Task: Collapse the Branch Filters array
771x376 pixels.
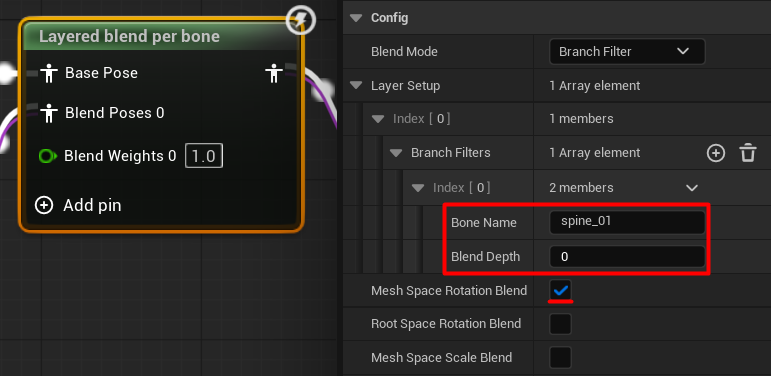Action: pyautogui.click(x=396, y=153)
